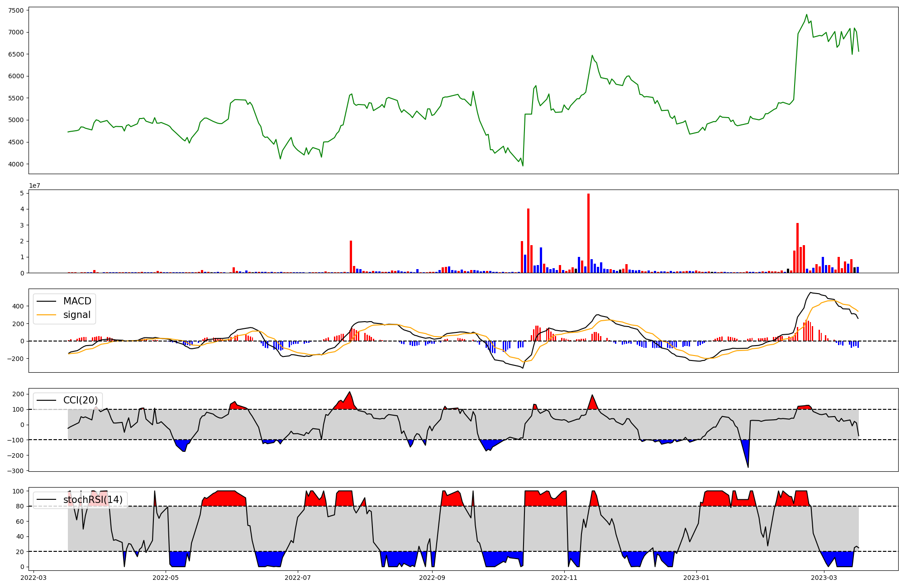Click the stochRSI(14) legend entry
This screenshot has height=588, width=905.
tap(93, 500)
